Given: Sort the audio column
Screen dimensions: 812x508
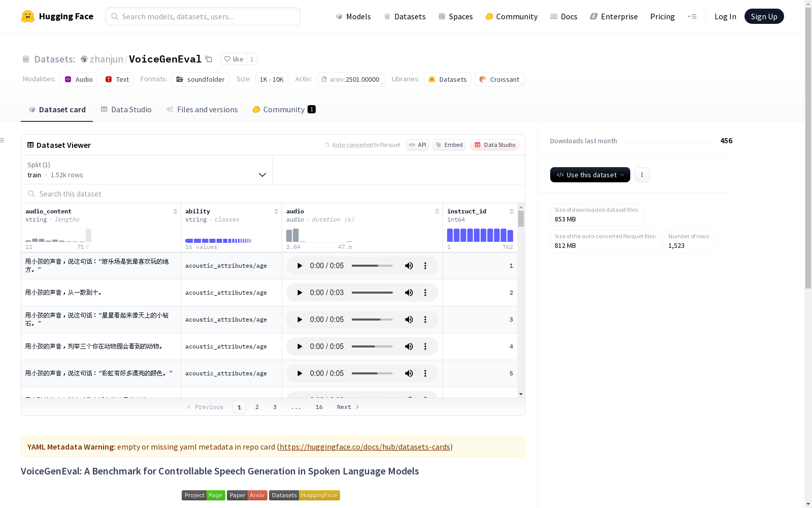Looking at the screenshot, I should click(437, 211).
